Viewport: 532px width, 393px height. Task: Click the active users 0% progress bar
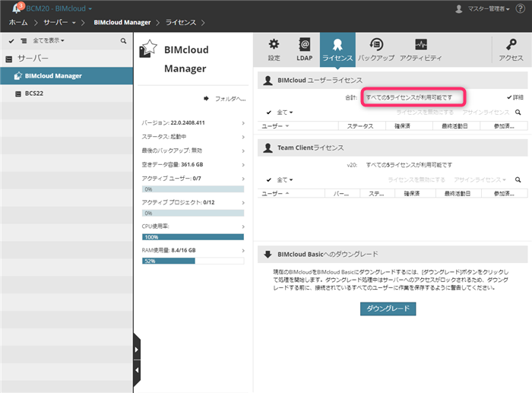click(x=193, y=189)
